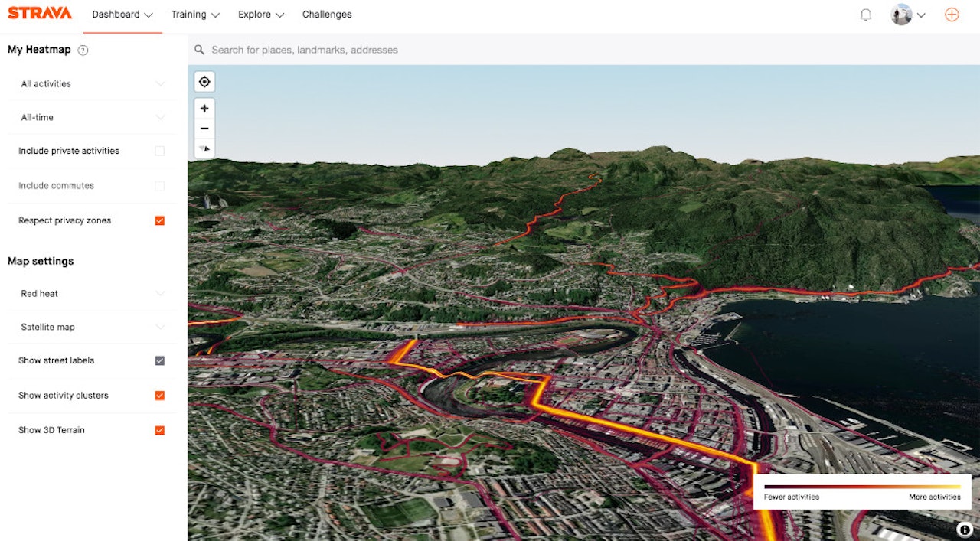Click the geolocate crosshair icon on the map
The width and height of the screenshot is (980, 541).
pyautogui.click(x=204, y=81)
